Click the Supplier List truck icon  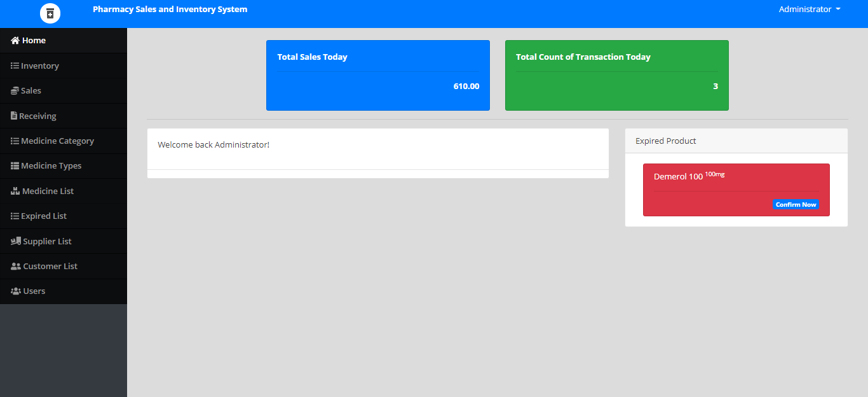pos(16,242)
